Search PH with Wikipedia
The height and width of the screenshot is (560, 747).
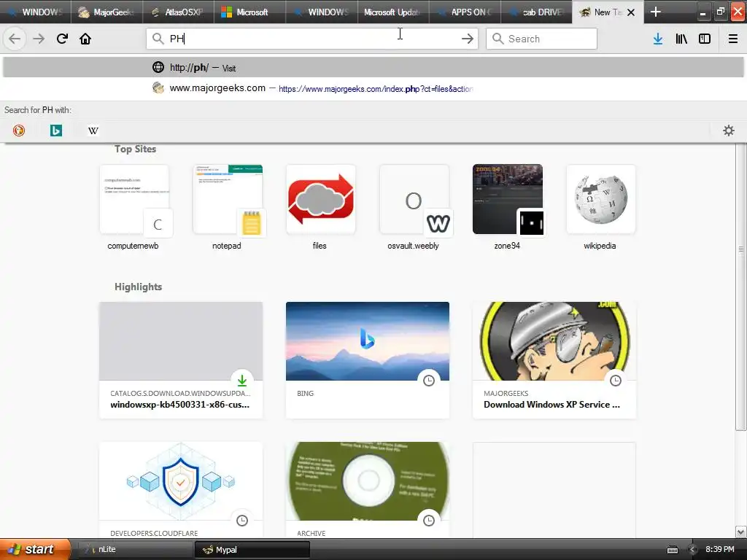(x=93, y=131)
